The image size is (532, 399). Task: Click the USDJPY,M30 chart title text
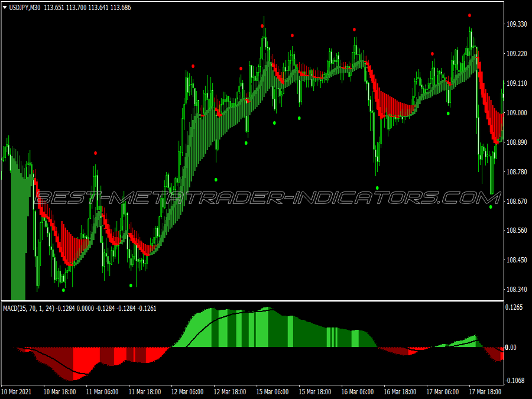pyautogui.click(x=24, y=8)
